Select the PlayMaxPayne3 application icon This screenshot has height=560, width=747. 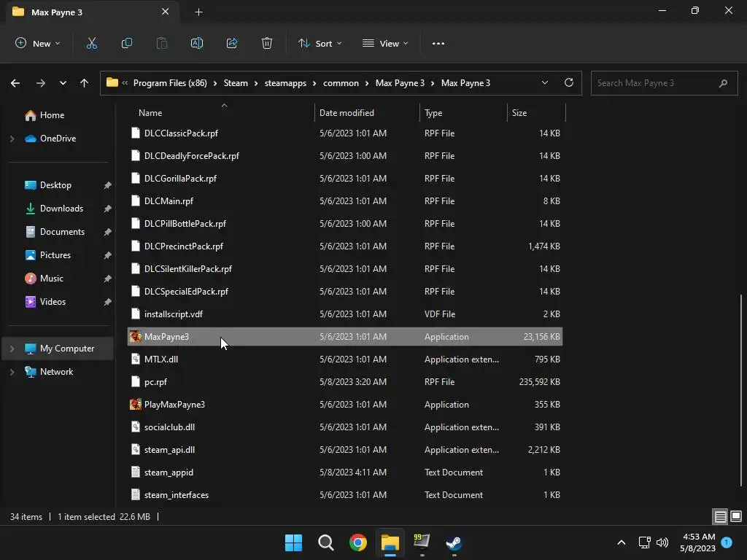[x=135, y=404]
